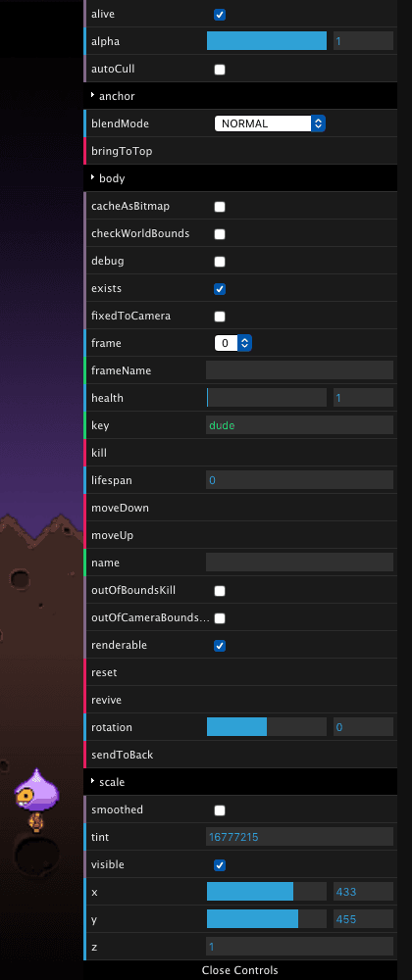Open the frame number dropdown
Image resolution: width=412 pixels, height=980 pixels.
tap(232, 343)
